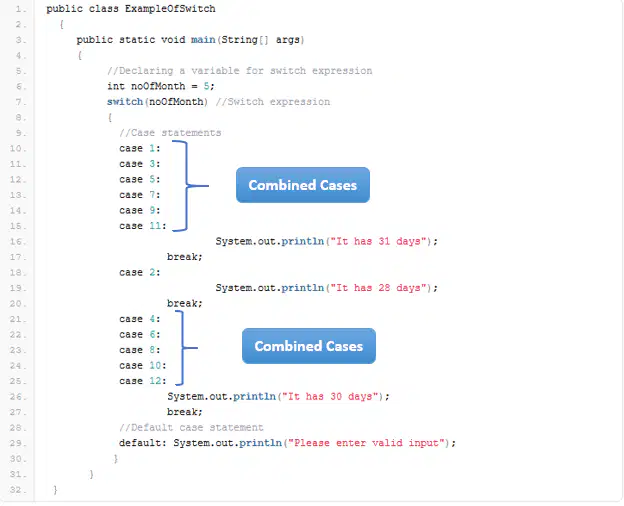Click the case 12 statement
Screen dimensions: 624x506
[x=143, y=381]
